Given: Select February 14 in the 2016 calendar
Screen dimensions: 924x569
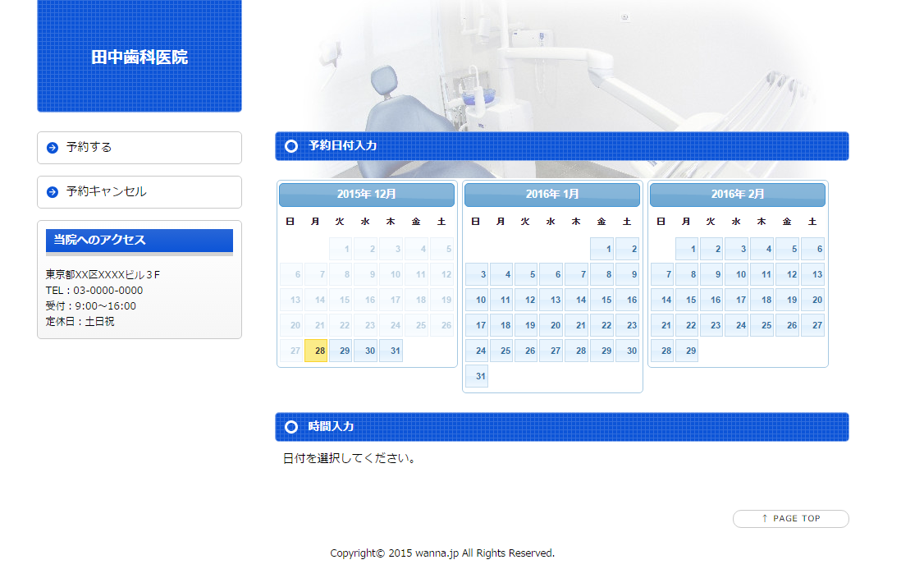Looking at the screenshot, I should tap(662, 300).
